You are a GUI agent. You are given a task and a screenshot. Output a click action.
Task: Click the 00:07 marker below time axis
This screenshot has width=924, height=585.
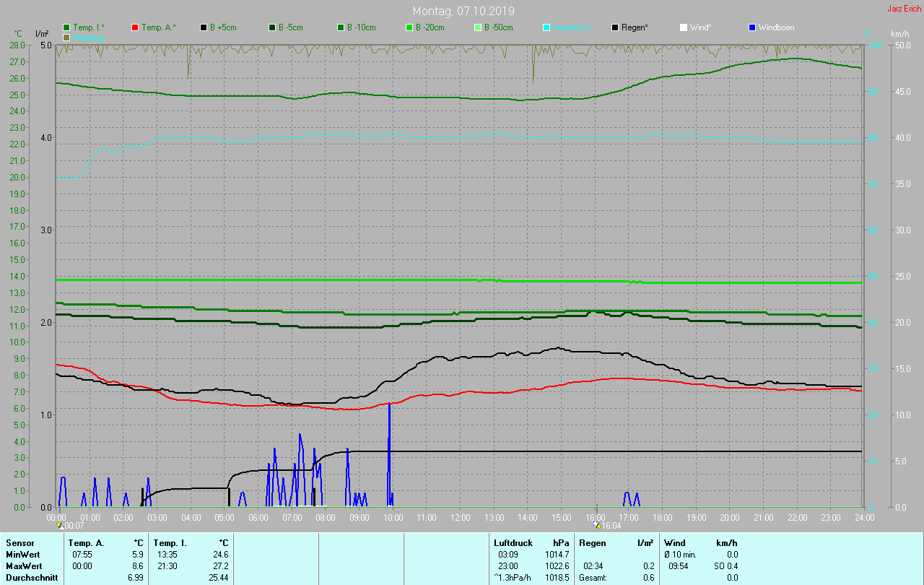[x=73, y=526]
